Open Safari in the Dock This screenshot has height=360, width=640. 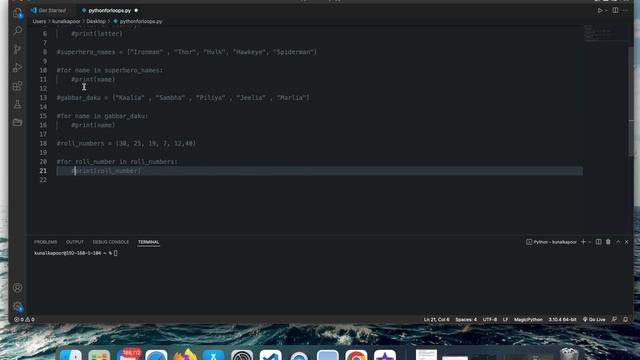click(156, 356)
